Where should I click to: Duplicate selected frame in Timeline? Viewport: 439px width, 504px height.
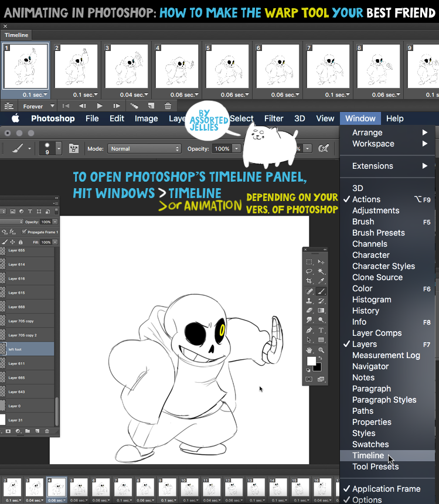151,105
